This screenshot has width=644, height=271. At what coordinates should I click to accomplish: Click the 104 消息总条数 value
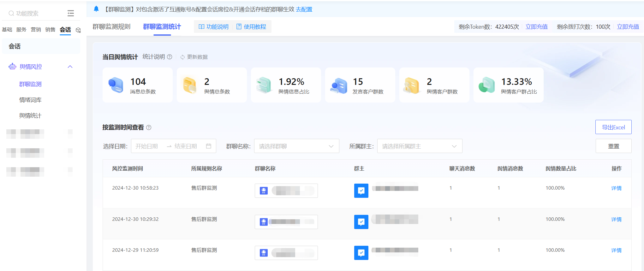tap(138, 82)
